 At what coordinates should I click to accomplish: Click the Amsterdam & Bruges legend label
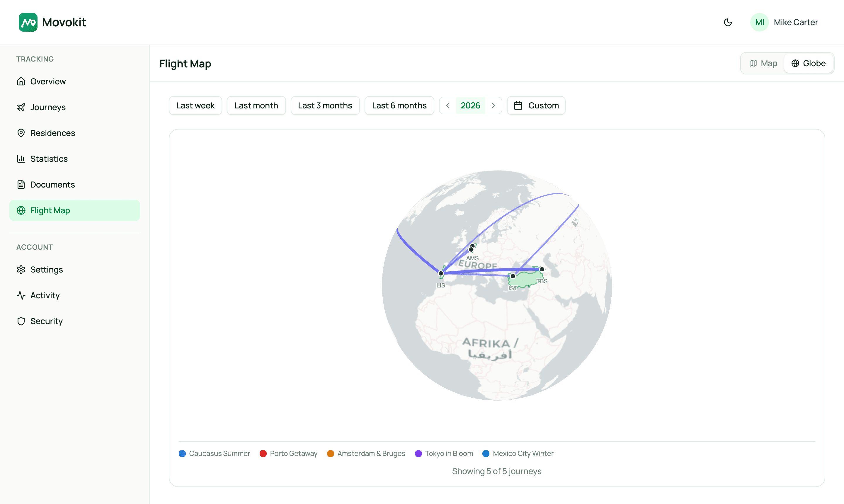[x=371, y=454]
